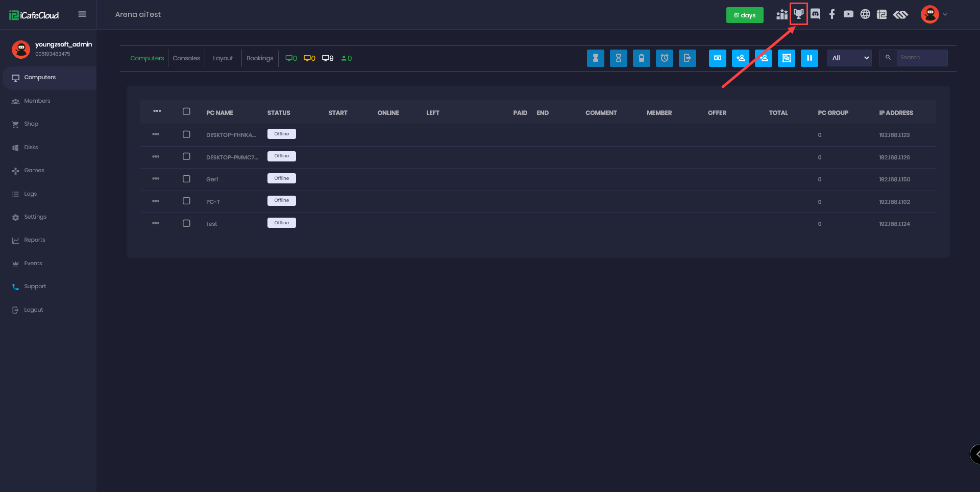Viewport: 980px width, 492px height.
Task: Open the Discord icon link
Action: 815,14
